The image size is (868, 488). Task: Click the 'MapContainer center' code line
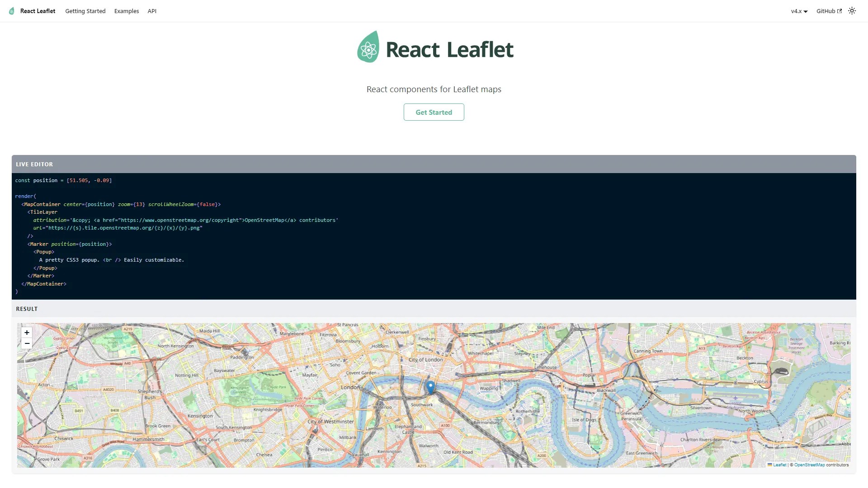point(121,204)
